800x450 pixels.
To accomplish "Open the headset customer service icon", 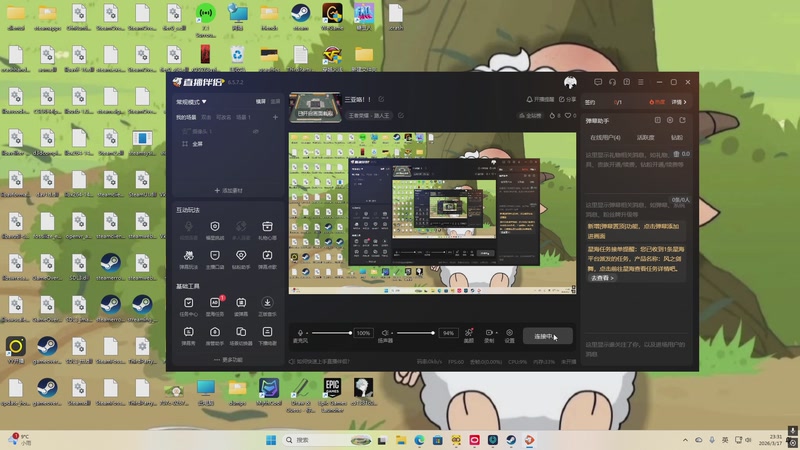I will point(612,82).
